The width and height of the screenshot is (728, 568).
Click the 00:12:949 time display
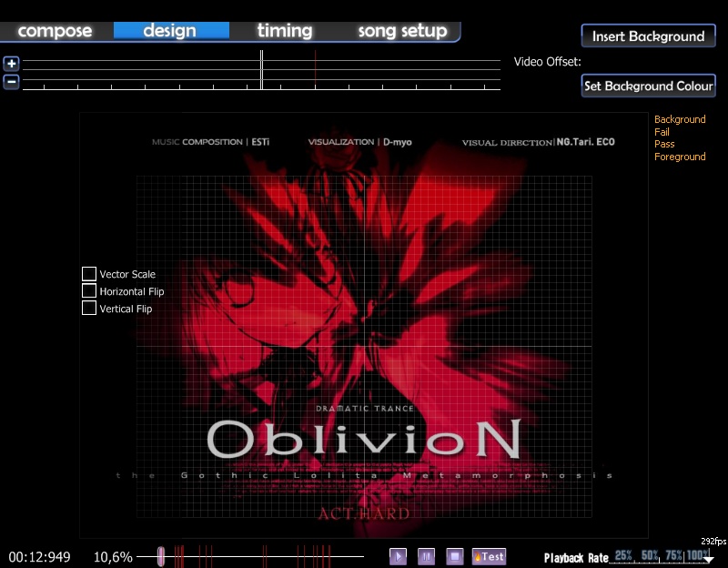pos(39,557)
